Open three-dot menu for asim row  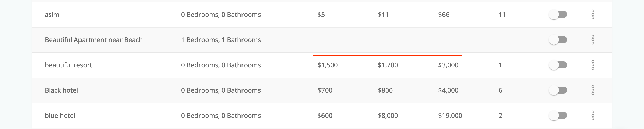593,15
